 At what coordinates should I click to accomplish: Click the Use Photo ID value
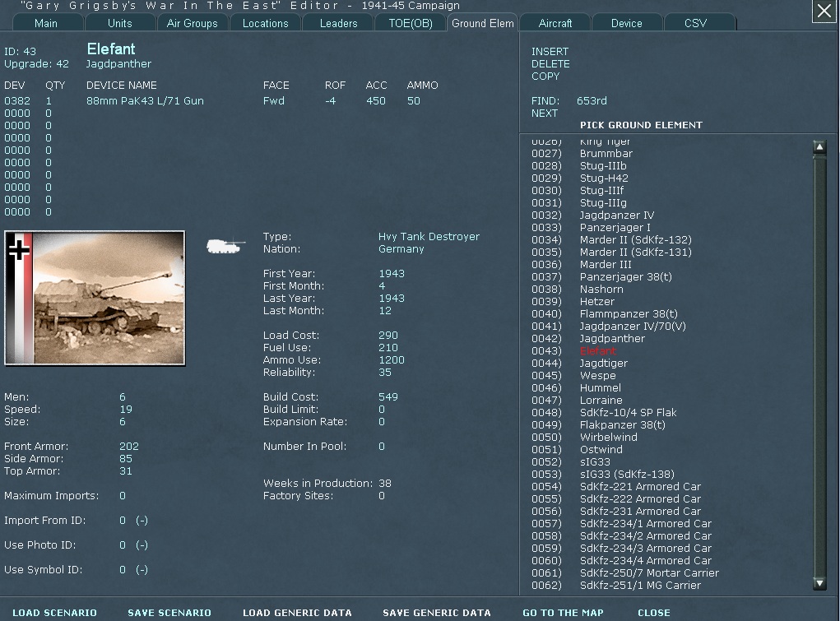[123, 545]
